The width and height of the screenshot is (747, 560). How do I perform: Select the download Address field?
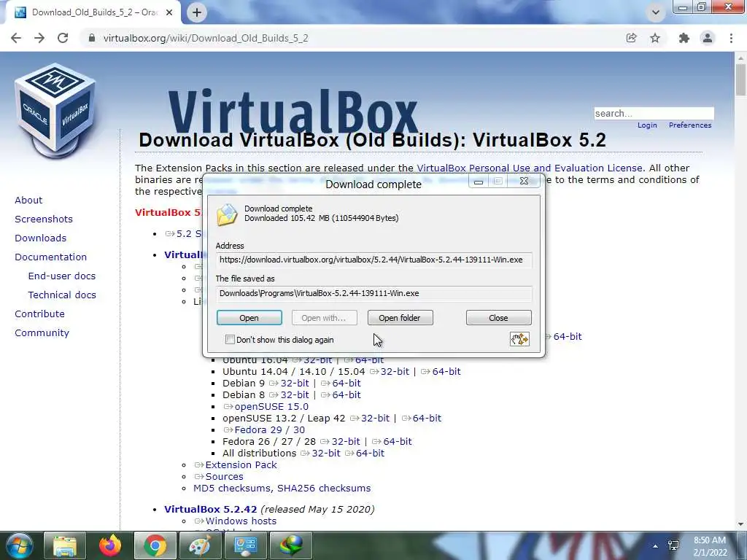click(x=373, y=260)
